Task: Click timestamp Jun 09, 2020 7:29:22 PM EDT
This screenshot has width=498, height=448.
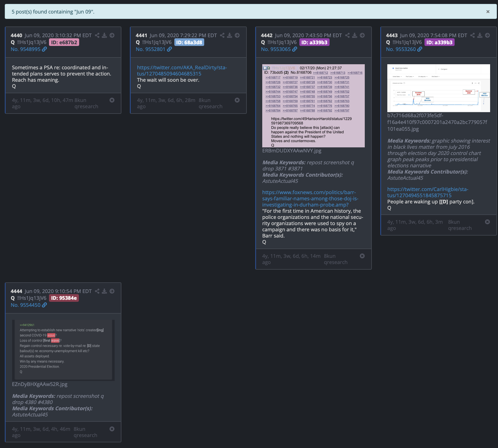Action: (x=183, y=35)
